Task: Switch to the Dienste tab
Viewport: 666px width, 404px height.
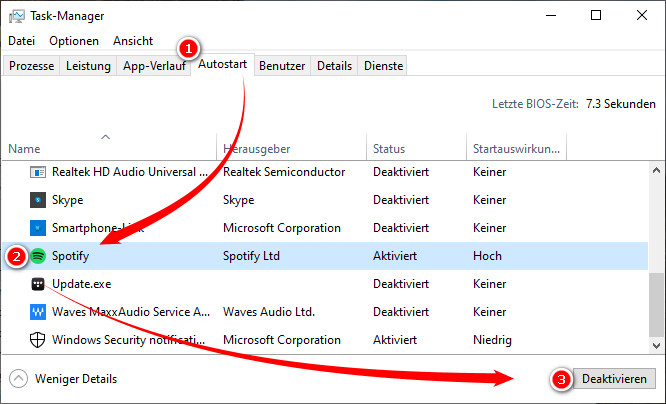Action: click(x=384, y=66)
